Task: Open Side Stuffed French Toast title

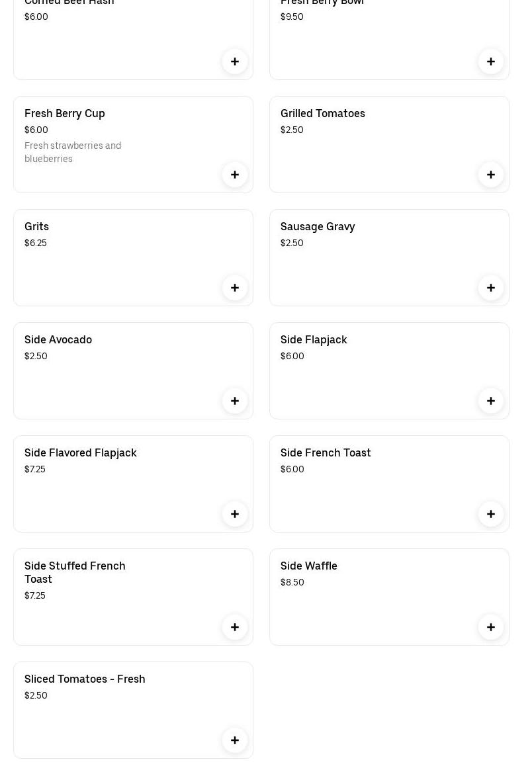Action: click(75, 572)
